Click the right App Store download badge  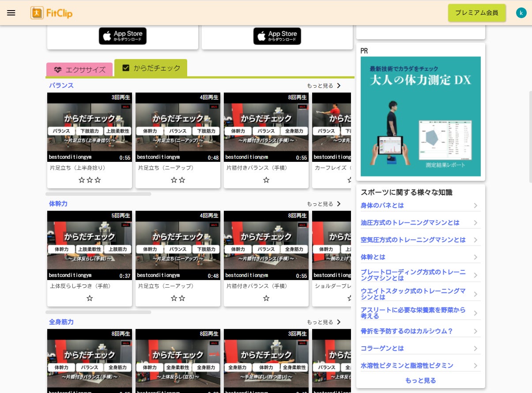(x=277, y=36)
